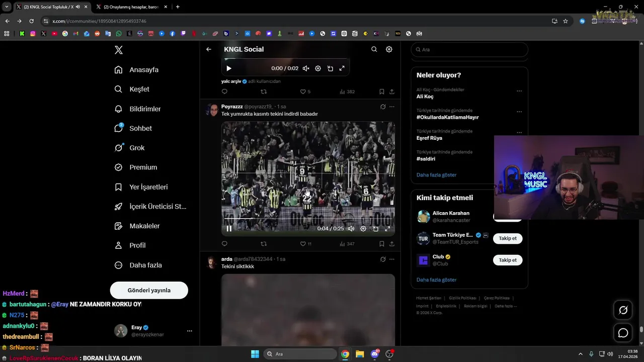The width and height of the screenshot is (644, 362).
Task: Open Poyrazzz post more options
Action: [x=392, y=107]
